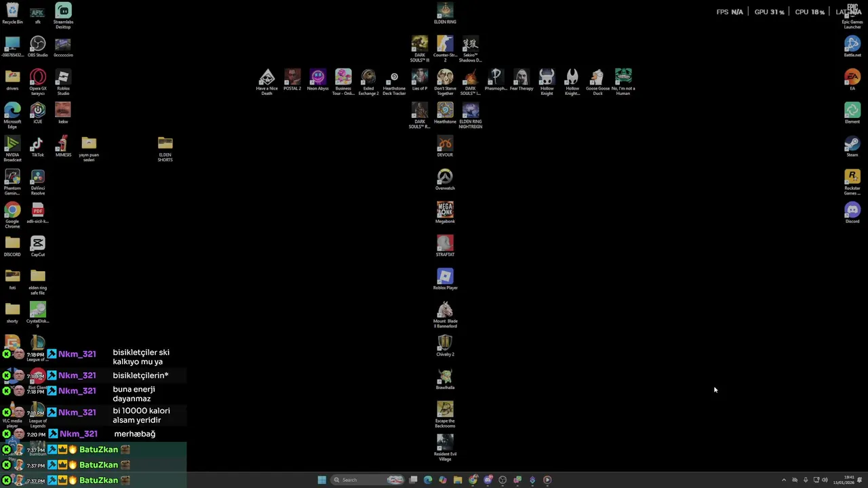Open the yayın puan sesleri folder
The image size is (868, 488).
pos(89,148)
